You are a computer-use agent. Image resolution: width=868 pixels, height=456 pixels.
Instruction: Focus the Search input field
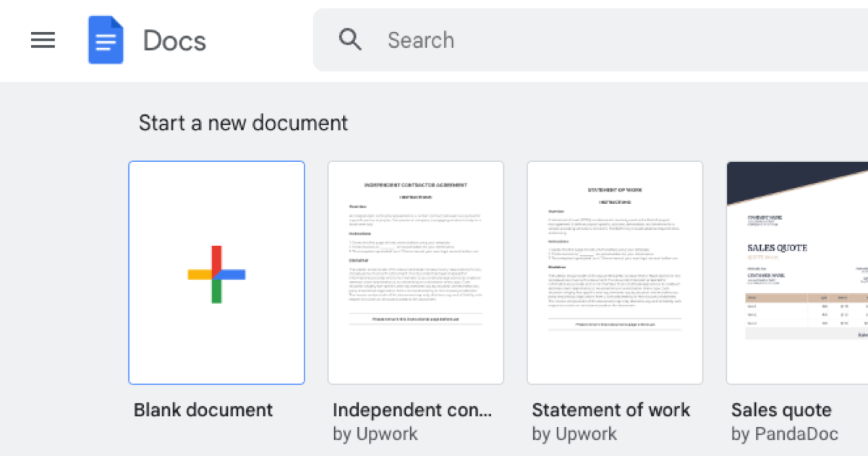click(x=590, y=40)
